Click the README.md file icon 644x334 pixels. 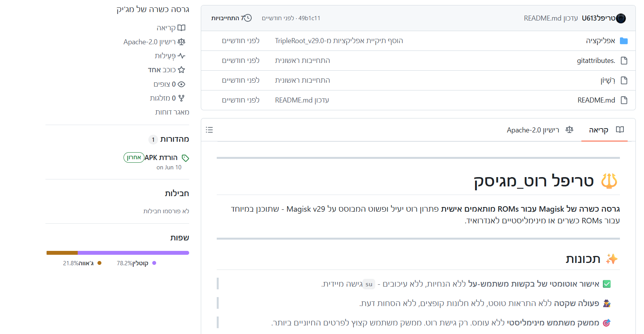pos(624,100)
